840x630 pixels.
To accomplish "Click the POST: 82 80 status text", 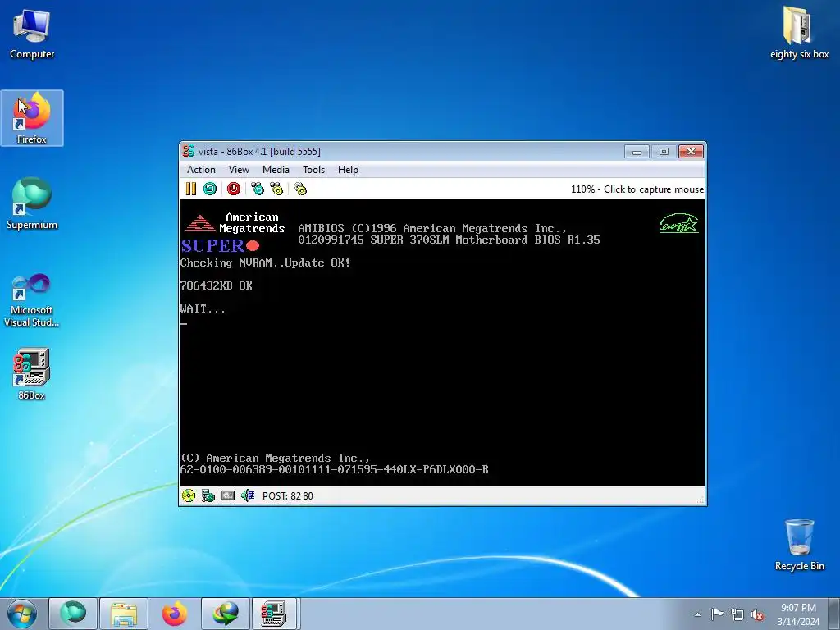I will [288, 496].
